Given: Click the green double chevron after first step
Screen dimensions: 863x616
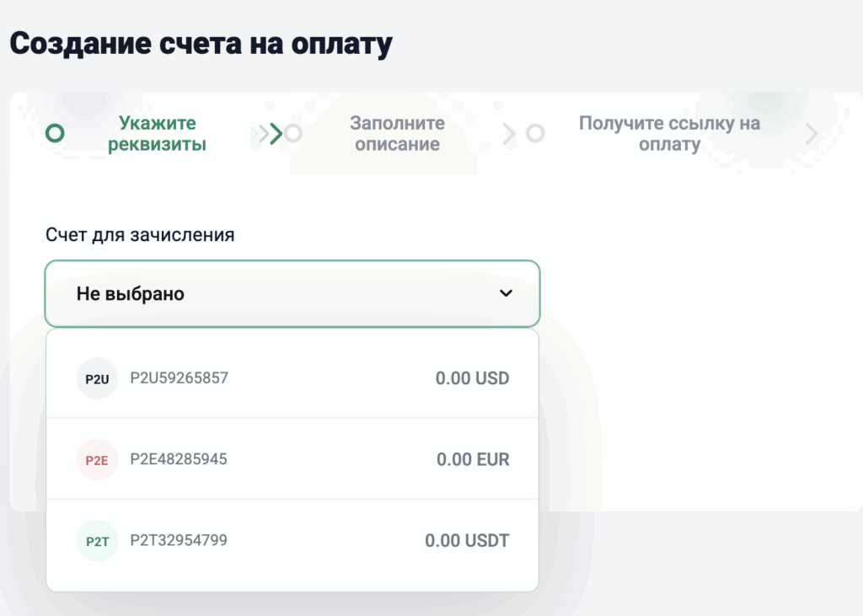Looking at the screenshot, I should click(x=267, y=133).
